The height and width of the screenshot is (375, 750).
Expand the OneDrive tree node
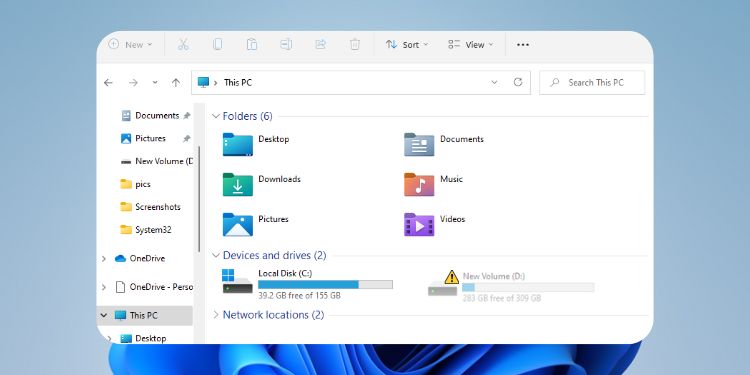point(104,258)
